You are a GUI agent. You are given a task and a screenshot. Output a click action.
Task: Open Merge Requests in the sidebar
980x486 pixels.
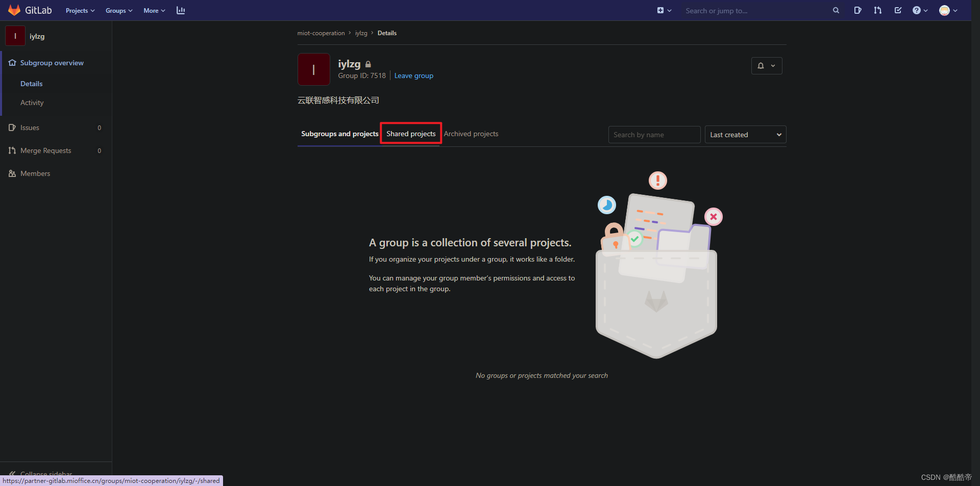click(x=56, y=150)
